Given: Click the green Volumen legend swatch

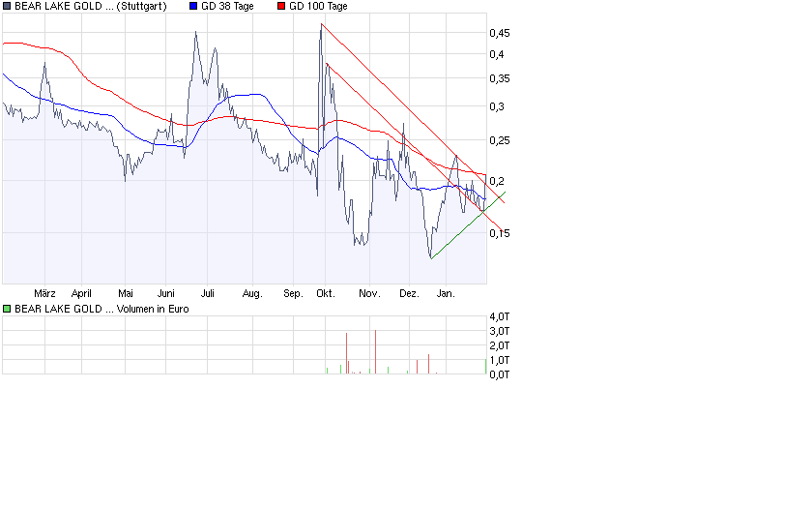Looking at the screenshot, I should (7, 309).
